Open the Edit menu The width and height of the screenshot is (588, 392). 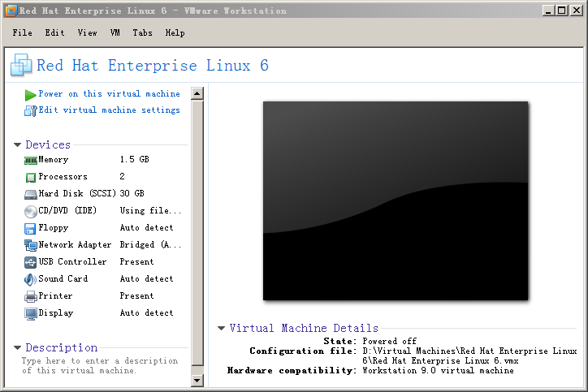pyautogui.click(x=54, y=32)
